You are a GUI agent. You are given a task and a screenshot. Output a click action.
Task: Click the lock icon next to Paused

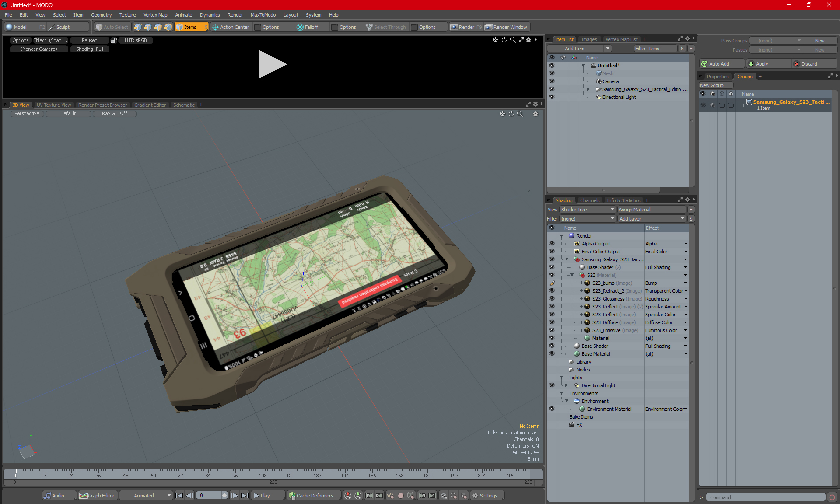[114, 40]
